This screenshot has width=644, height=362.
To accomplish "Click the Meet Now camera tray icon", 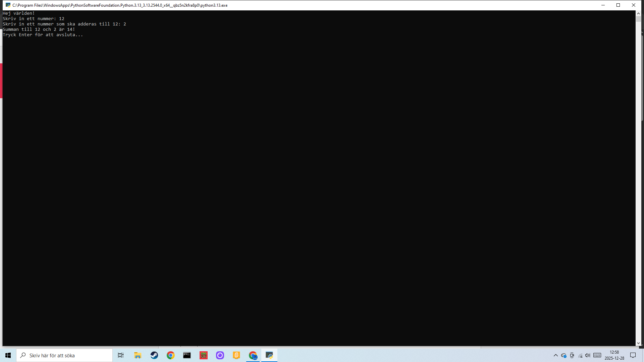I will [x=572, y=355].
